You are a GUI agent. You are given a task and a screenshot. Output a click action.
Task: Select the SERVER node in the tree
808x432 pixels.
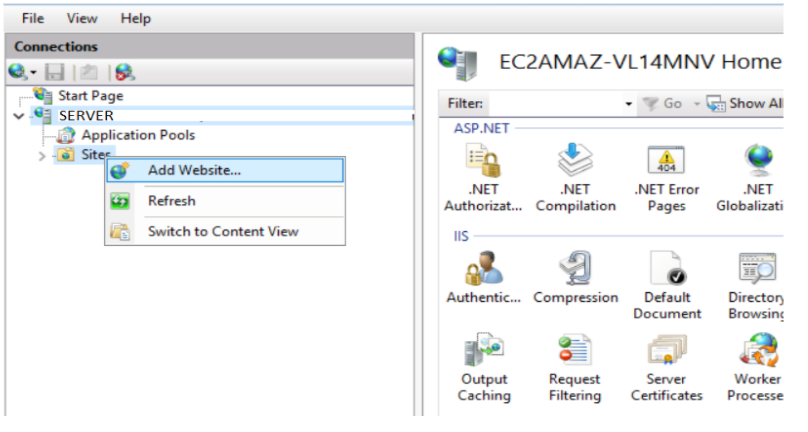click(x=86, y=115)
